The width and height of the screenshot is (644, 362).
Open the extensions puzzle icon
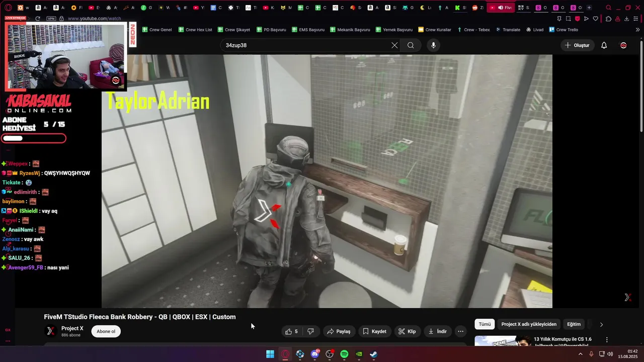tap(608, 19)
